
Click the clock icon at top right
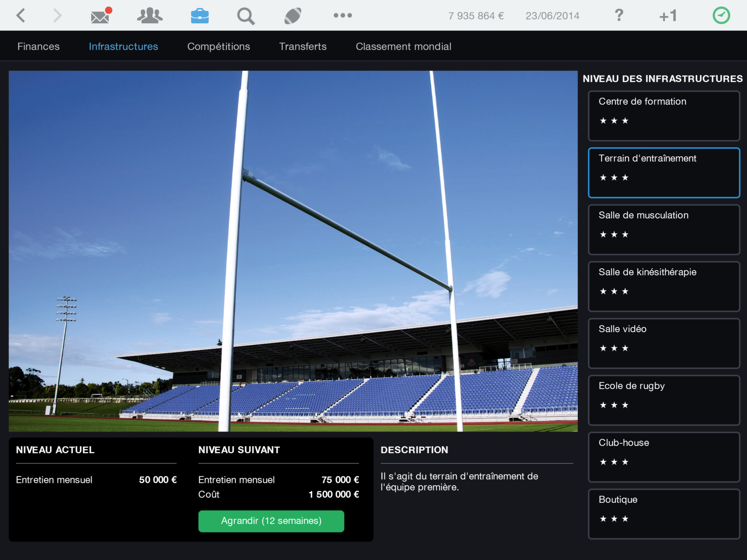[720, 15]
